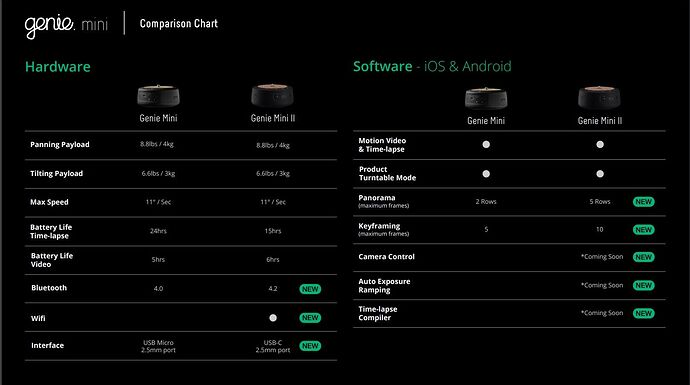Viewport: 690px width, 385px height.
Task: Select the Keyframing row label
Action: coord(384,229)
